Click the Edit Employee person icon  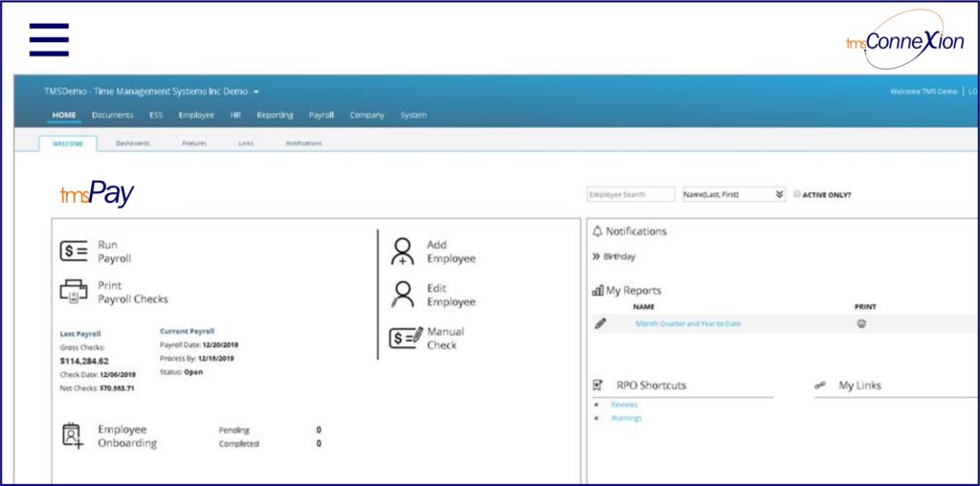(x=403, y=295)
